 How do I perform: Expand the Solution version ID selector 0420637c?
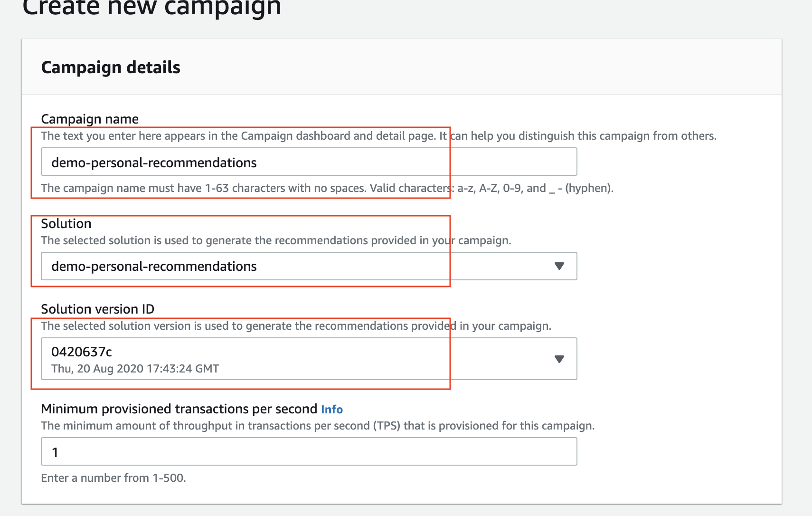pyautogui.click(x=309, y=359)
